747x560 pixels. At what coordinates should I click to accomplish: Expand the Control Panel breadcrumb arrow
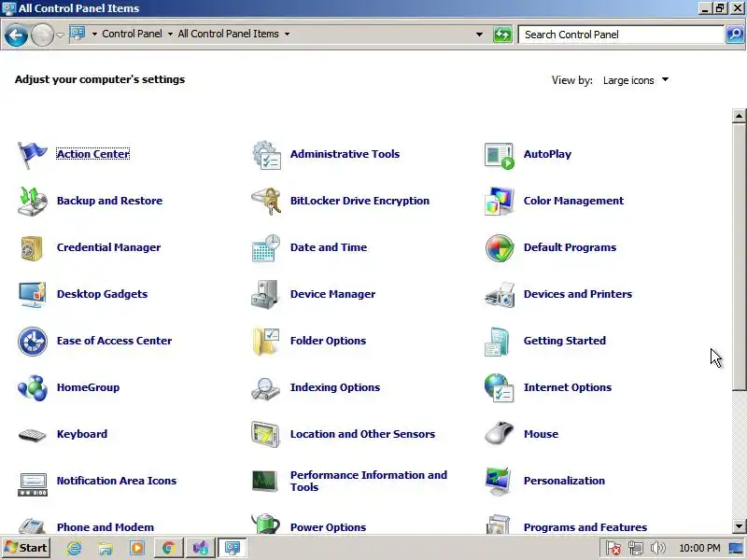pyautogui.click(x=170, y=35)
